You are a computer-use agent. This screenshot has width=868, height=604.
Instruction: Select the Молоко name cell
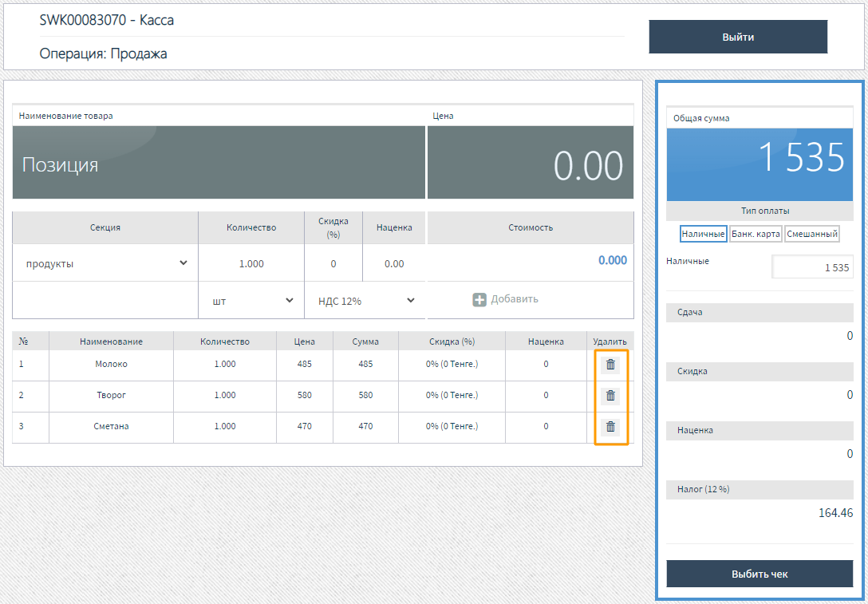click(x=111, y=365)
